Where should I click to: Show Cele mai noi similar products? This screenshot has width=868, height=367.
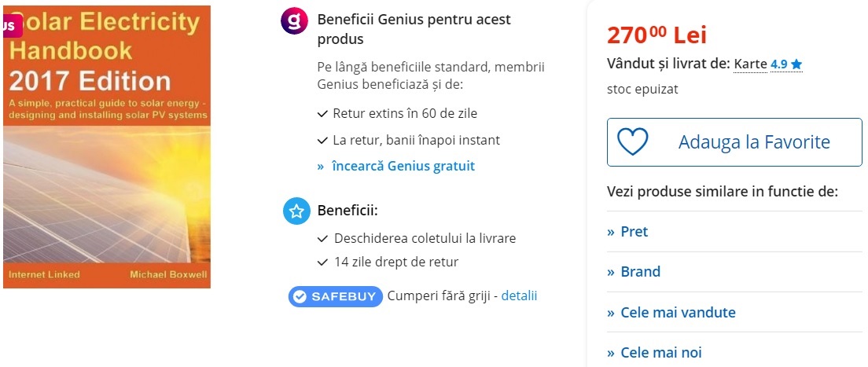[x=660, y=352]
